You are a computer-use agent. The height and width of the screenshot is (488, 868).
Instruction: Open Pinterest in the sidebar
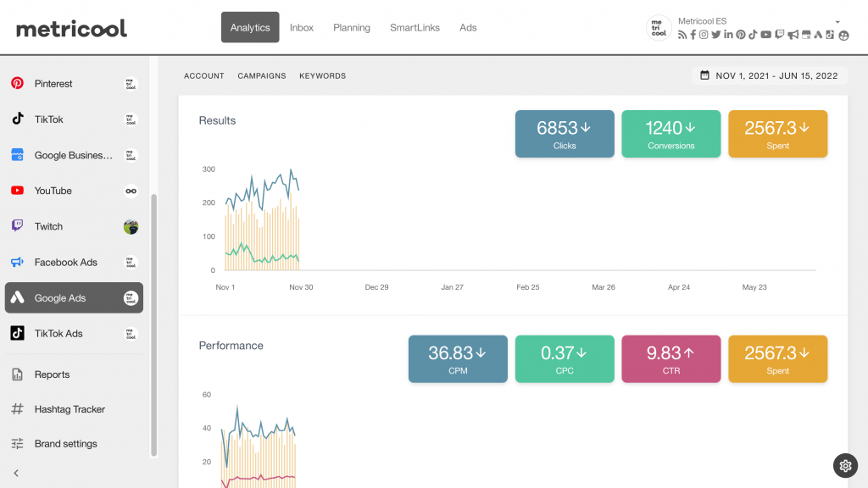75,84
